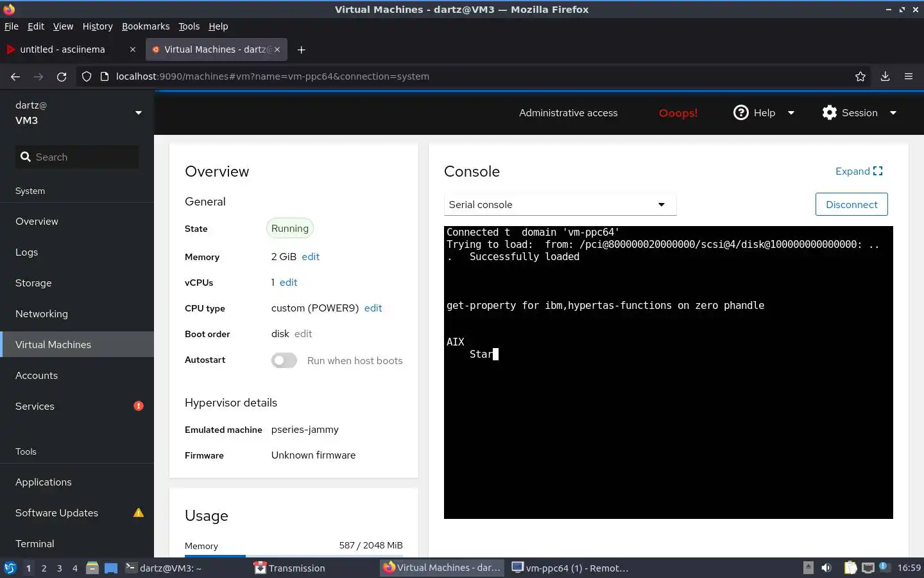Open the Help dropdown arrow

pos(791,113)
